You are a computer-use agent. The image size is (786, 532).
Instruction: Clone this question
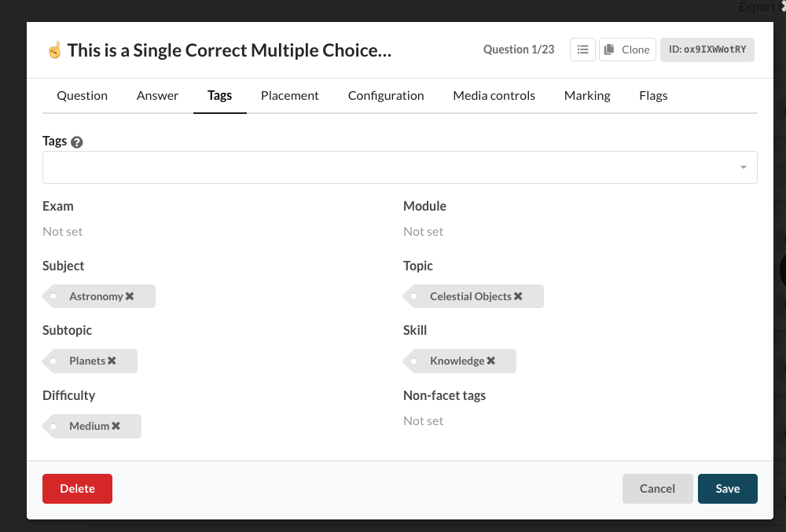pyautogui.click(x=627, y=50)
